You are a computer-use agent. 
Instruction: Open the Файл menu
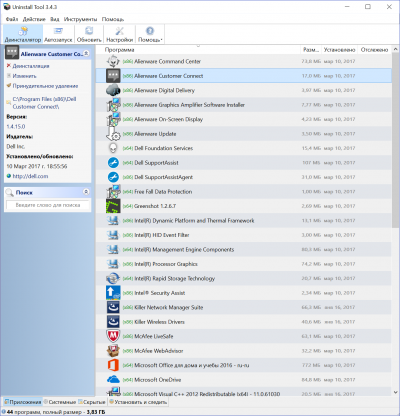coord(12,19)
